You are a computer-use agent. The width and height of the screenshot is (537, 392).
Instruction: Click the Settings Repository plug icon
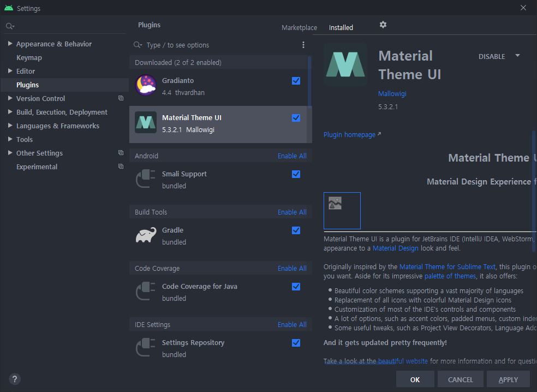point(146,347)
